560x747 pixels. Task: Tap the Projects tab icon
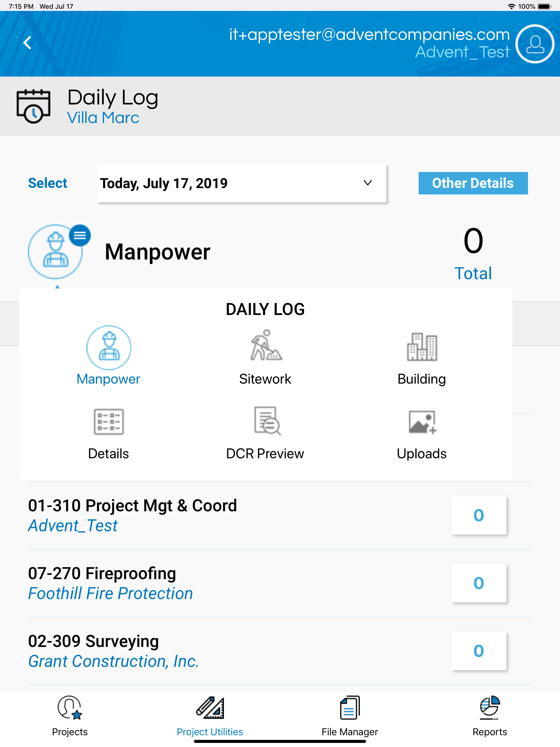[x=70, y=707]
